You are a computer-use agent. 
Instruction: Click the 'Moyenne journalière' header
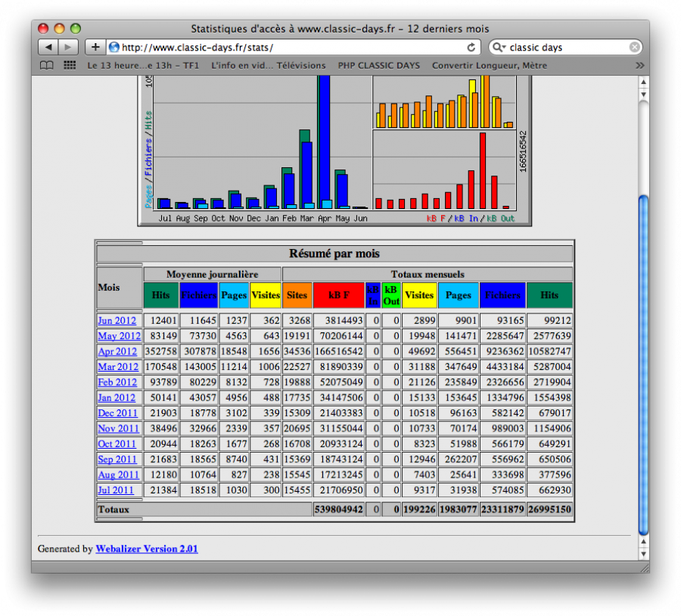pyautogui.click(x=213, y=274)
